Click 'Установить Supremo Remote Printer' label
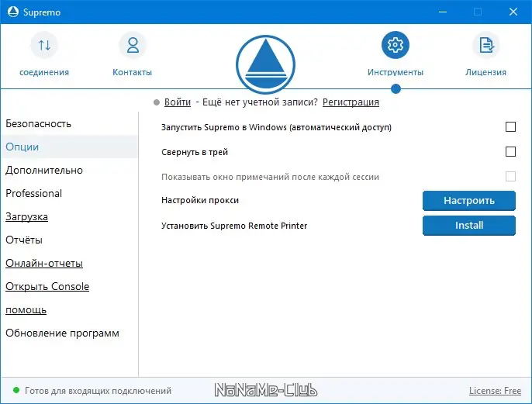The image size is (532, 404). 234,226
